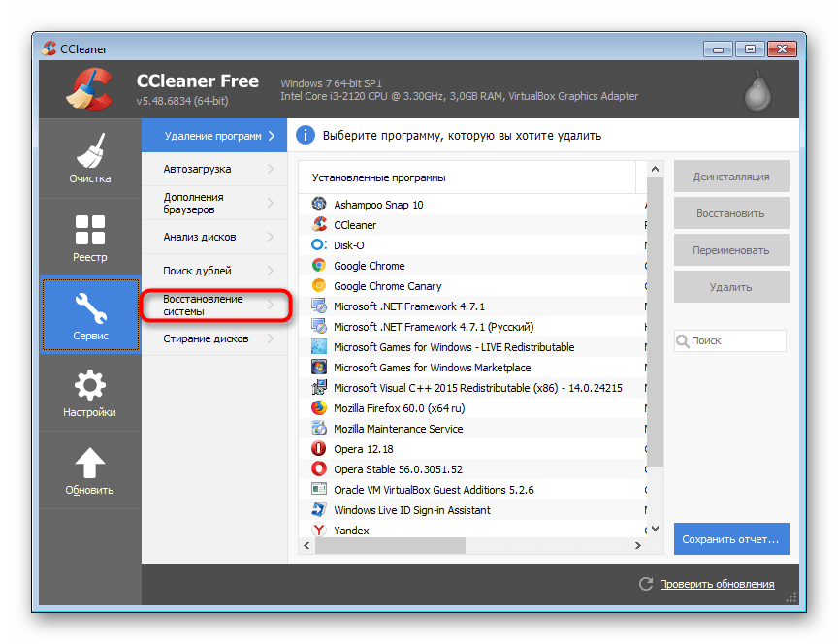Click the Деинсталляция button
Image resolution: width=838 pixels, height=644 pixels.
point(731,177)
